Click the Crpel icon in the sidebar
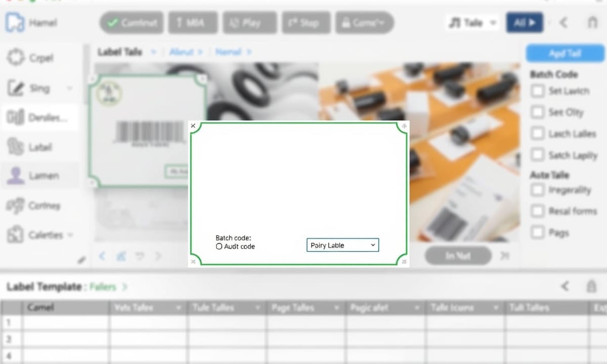 click(x=16, y=58)
